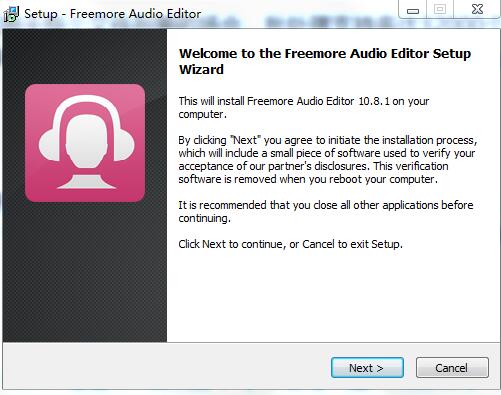Close the setup window with the X
The width and height of the screenshot is (501, 395).
click(477, 9)
